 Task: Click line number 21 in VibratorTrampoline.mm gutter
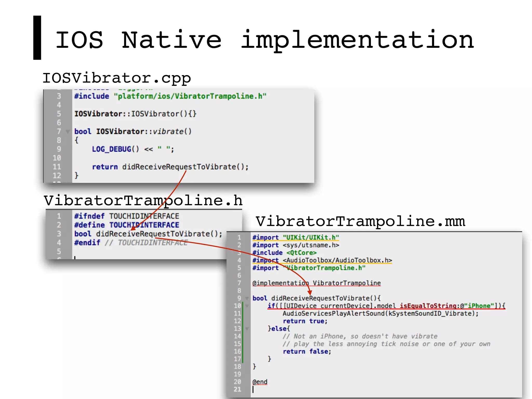pos(237,389)
